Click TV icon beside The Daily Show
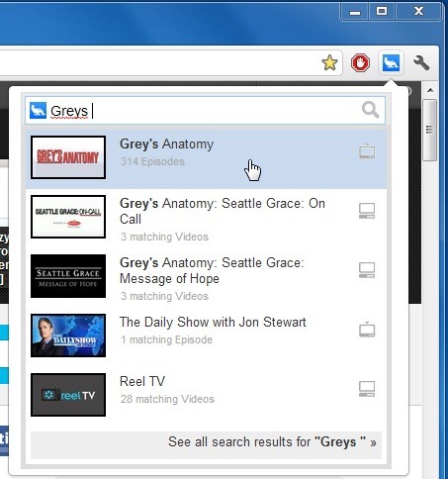The image size is (448, 479). (x=367, y=330)
